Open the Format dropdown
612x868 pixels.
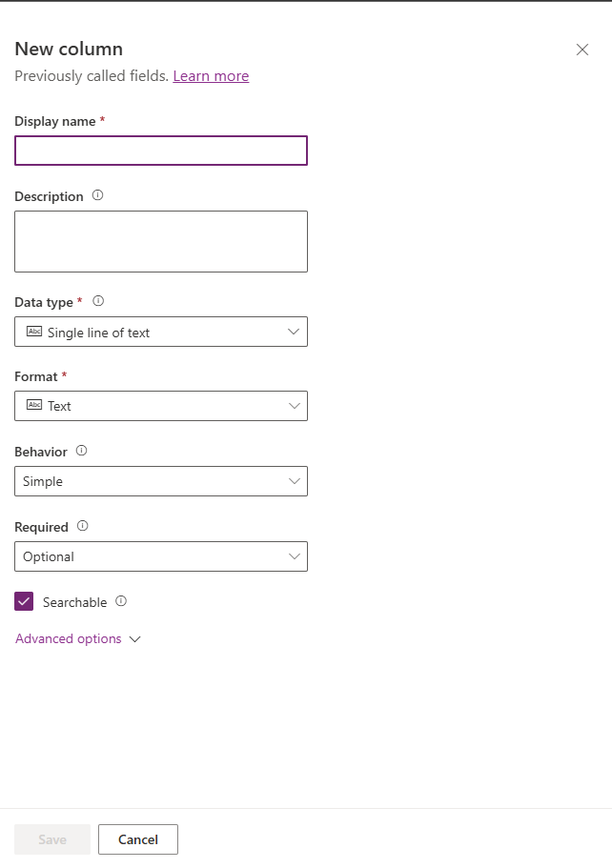point(161,406)
